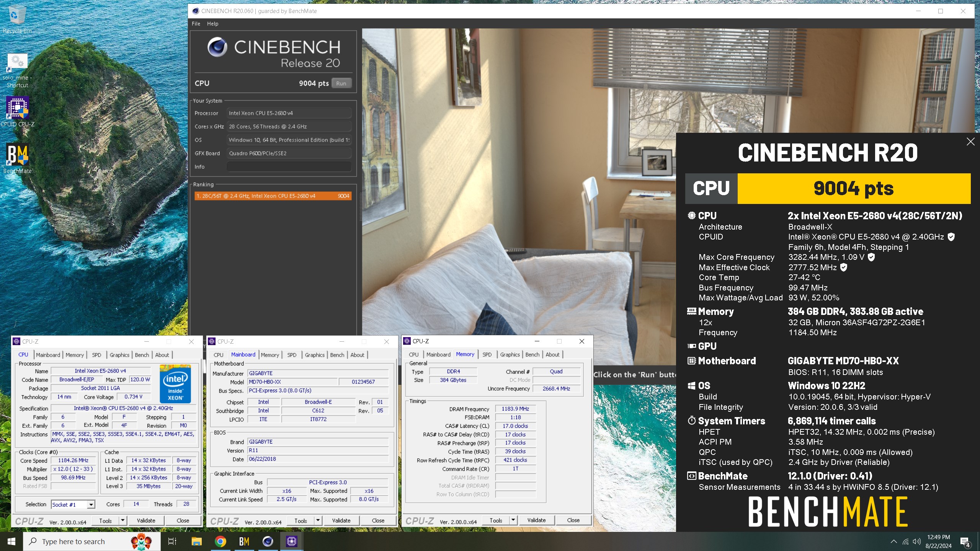
Task: Open About tab in left CPU-Z window
Action: (162, 355)
